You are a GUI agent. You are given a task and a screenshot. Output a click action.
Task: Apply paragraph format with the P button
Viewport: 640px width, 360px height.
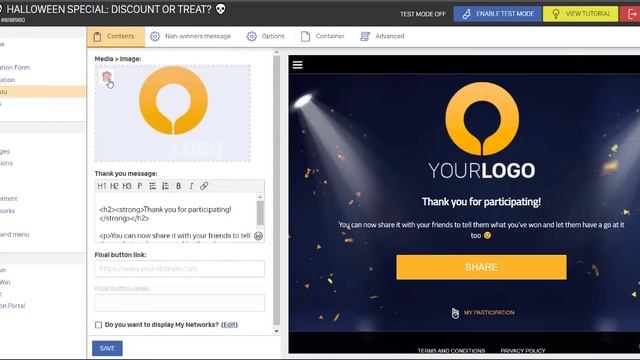point(140,186)
